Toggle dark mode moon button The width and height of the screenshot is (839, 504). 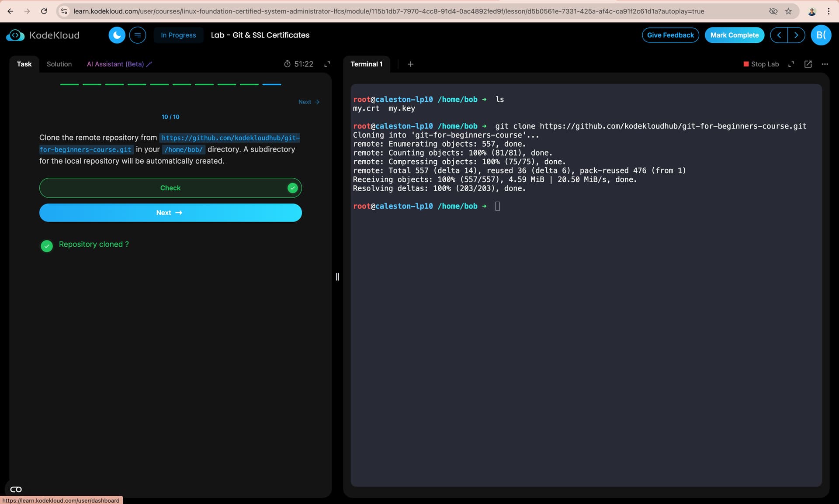tap(117, 35)
